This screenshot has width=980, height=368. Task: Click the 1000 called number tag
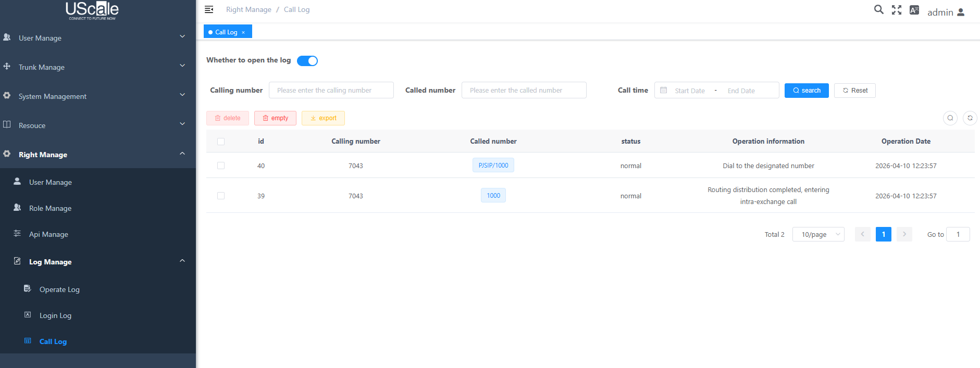click(x=493, y=196)
